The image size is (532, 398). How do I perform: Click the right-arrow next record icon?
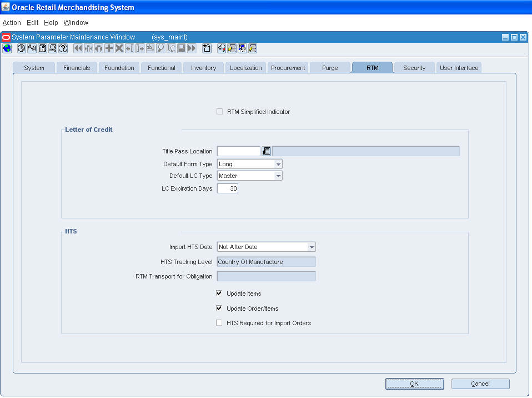[140, 48]
